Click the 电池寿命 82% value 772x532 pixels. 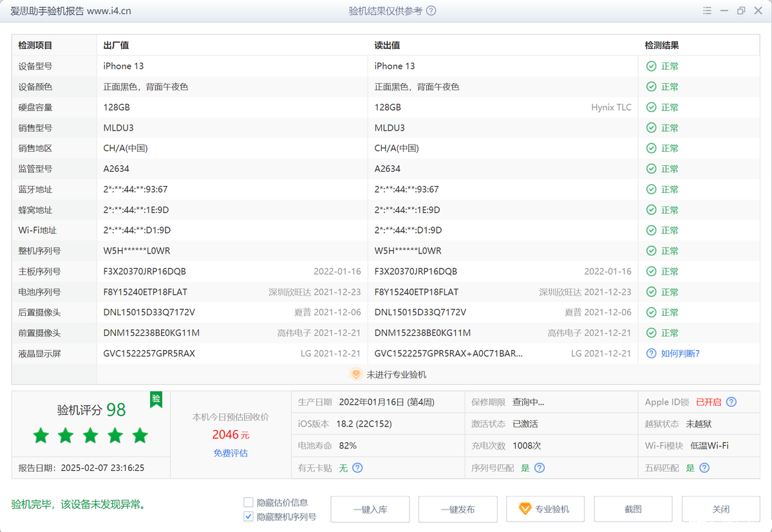(x=348, y=445)
